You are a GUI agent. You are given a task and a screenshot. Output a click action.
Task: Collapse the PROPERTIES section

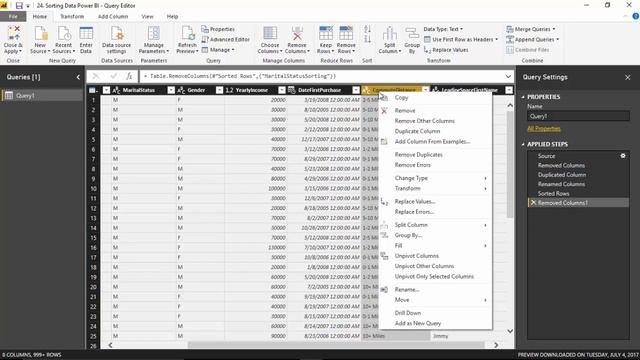[x=523, y=97]
